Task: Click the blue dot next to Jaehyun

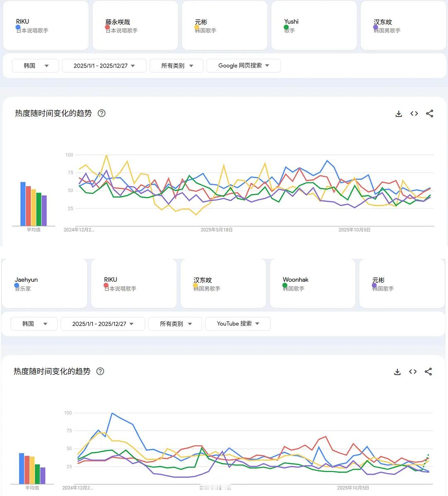Action: point(17,285)
